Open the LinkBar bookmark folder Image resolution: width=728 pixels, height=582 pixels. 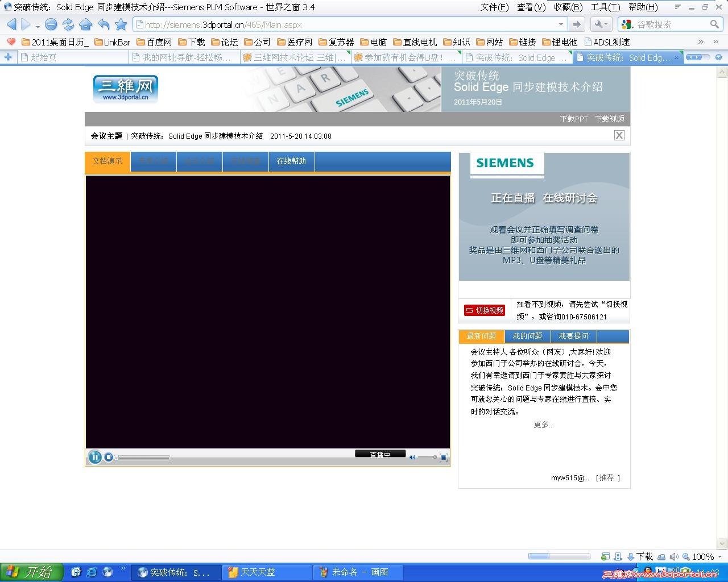point(112,42)
